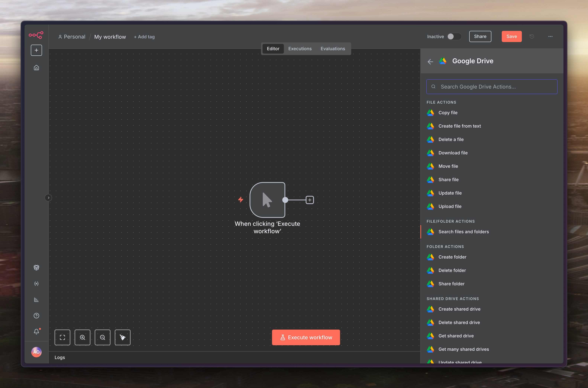The height and width of the screenshot is (388, 588).
Task: Select the Download file action
Action: 453,153
